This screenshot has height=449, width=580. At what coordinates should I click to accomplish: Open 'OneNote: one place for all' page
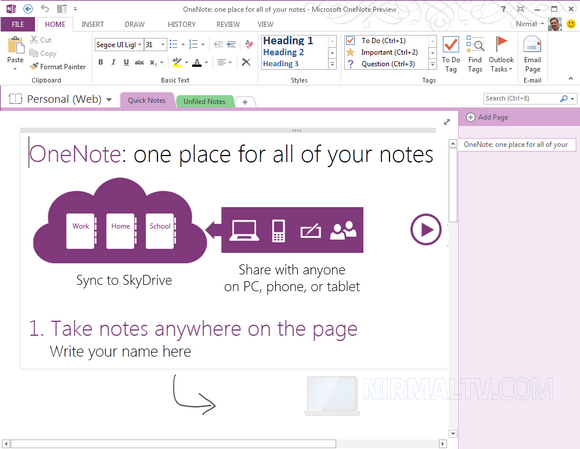click(517, 145)
